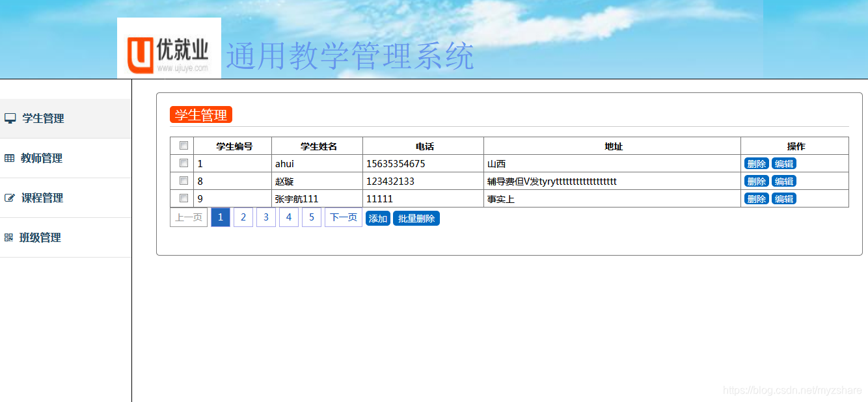Viewport: 868px width, 402px height.
Task: Check the box for student ahui
Action: coord(183,163)
